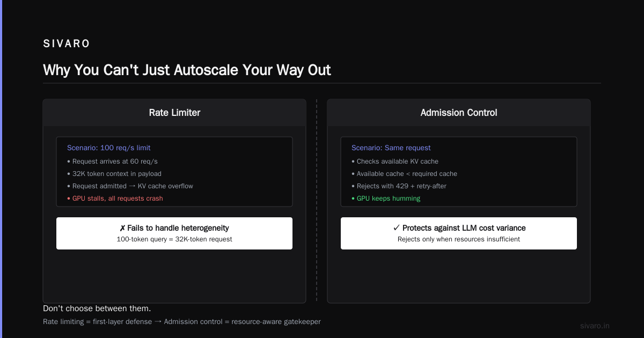Screen dimensions: 644x338
Task: Click the SIVARO brand name
Action: click(67, 44)
